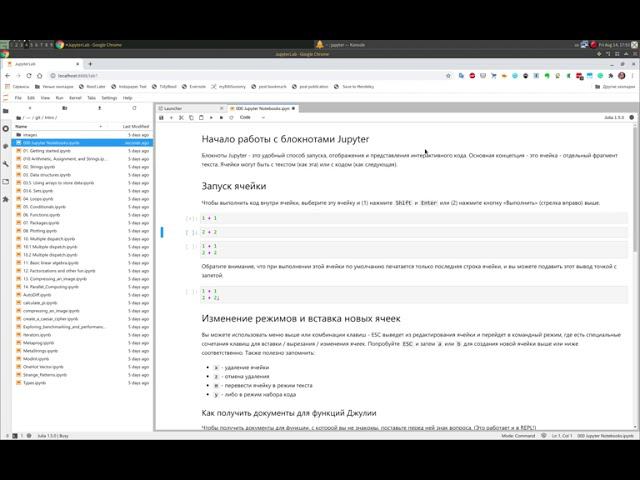
Task: Sort files by the Last Modified column
Action: pyautogui.click(x=136, y=127)
